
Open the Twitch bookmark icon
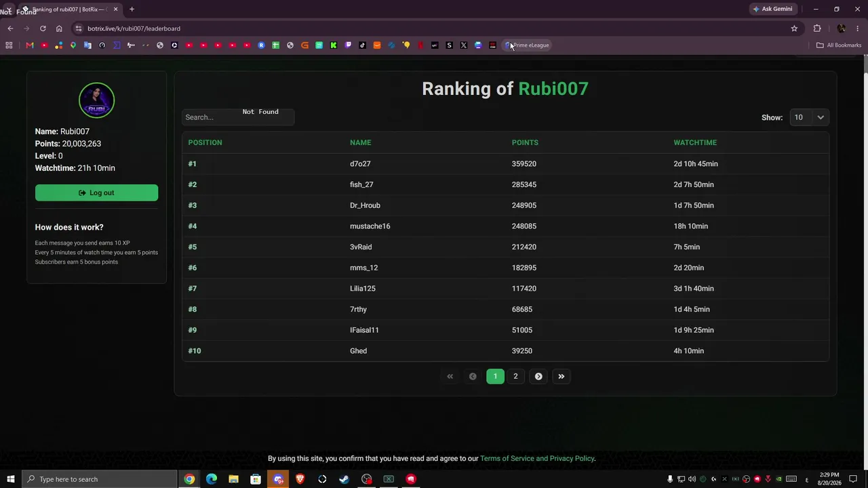click(348, 45)
